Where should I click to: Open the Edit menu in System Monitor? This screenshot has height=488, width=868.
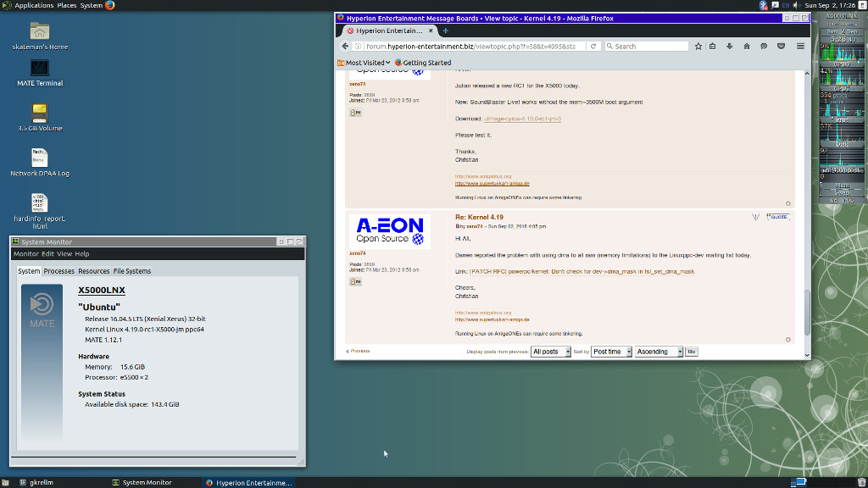click(47, 254)
